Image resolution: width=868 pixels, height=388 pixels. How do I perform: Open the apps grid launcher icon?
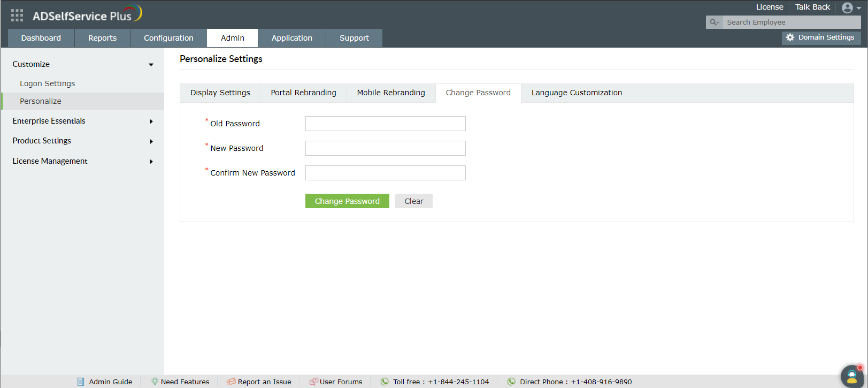tap(17, 15)
